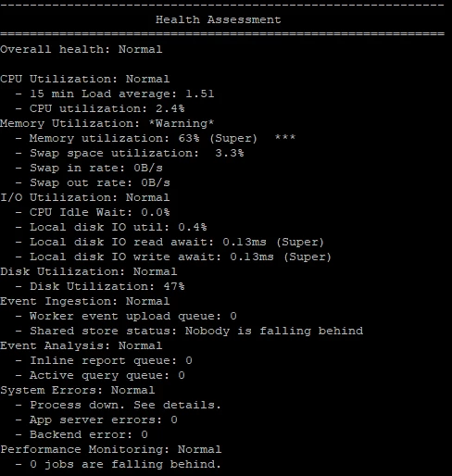Select the CPU Utilization: Normal heading
Viewport: 452px width, 476px height.
(x=85, y=79)
